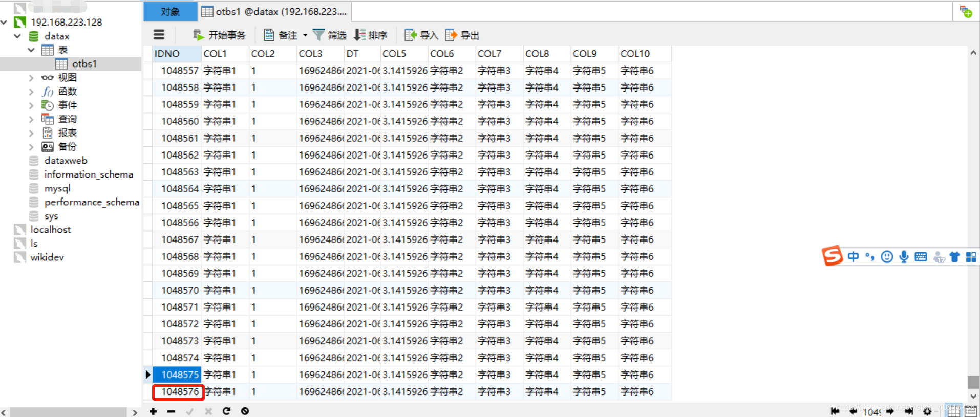Open the Sogou soft keyboard
The width and height of the screenshot is (980, 417).
click(x=921, y=257)
